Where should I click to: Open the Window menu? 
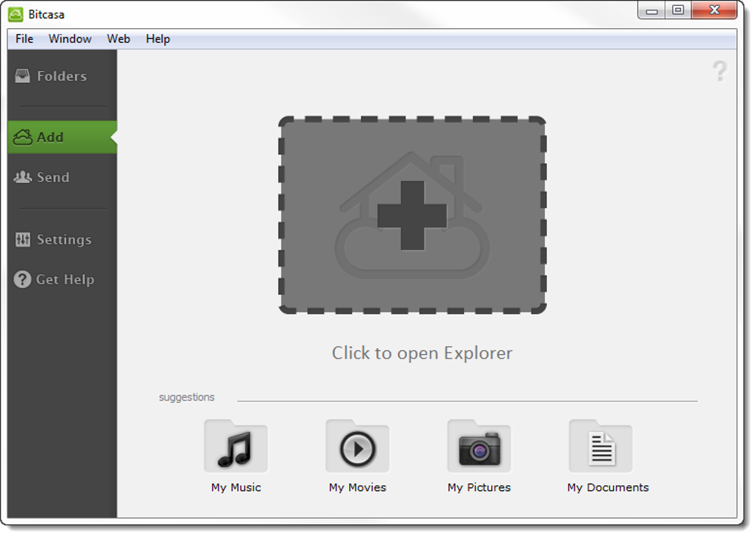point(70,39)
